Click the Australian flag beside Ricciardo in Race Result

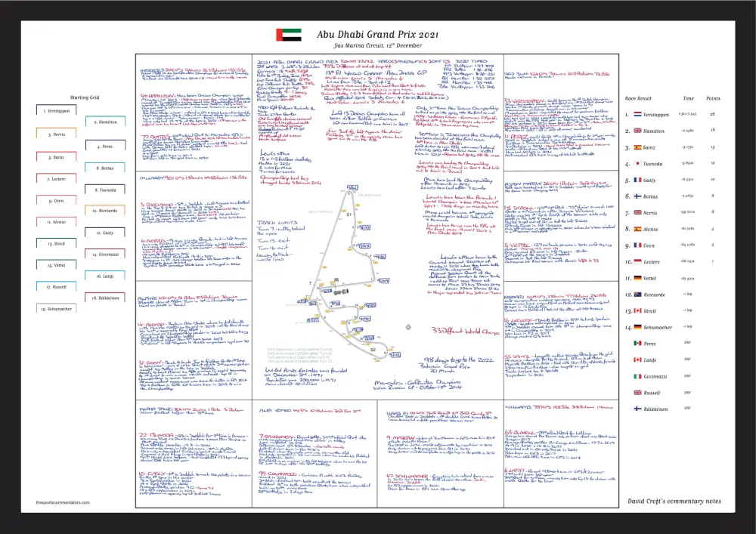[637, 295]
